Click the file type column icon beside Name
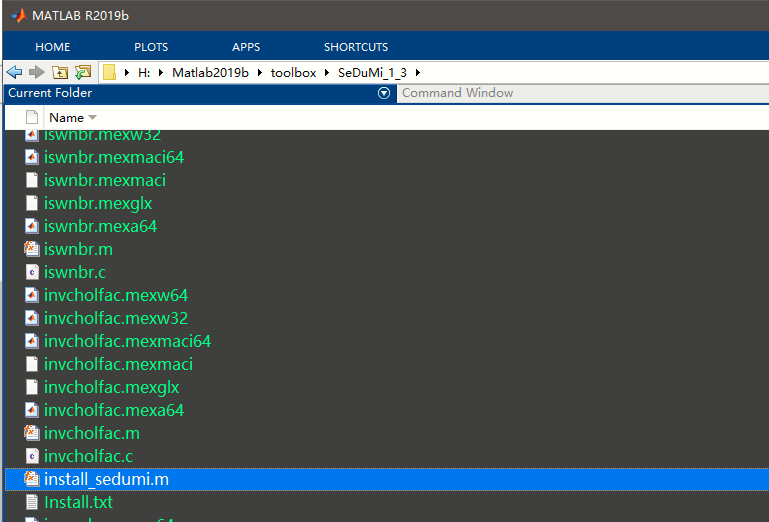This screenshot has width=769, height=522. point(32,117)
